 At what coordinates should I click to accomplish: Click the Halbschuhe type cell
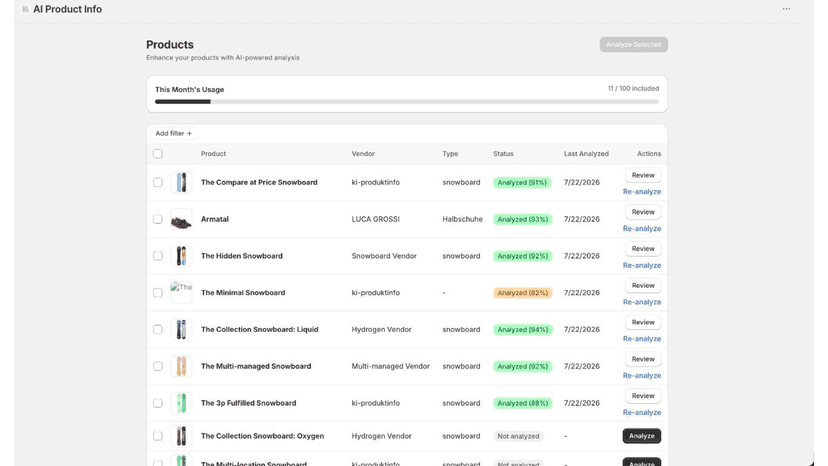coord(463,219)
